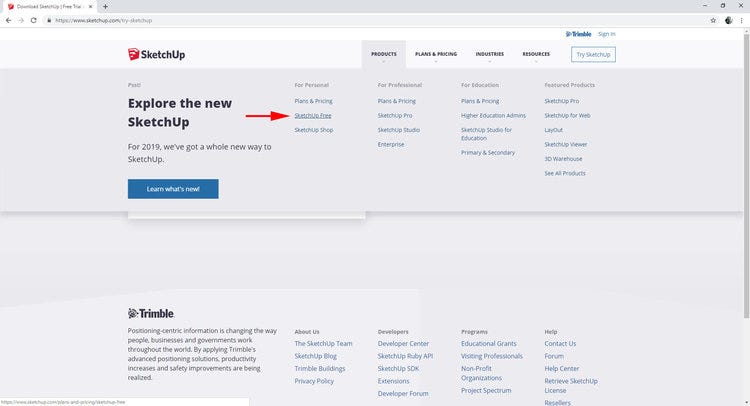View site info lock icon
Image resolution: width=750 pixels, height=406 pixels.
(49, 21)
